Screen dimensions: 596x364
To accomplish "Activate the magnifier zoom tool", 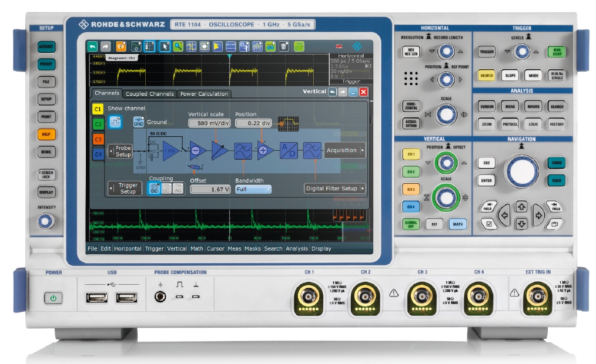I will pos(178,46).
